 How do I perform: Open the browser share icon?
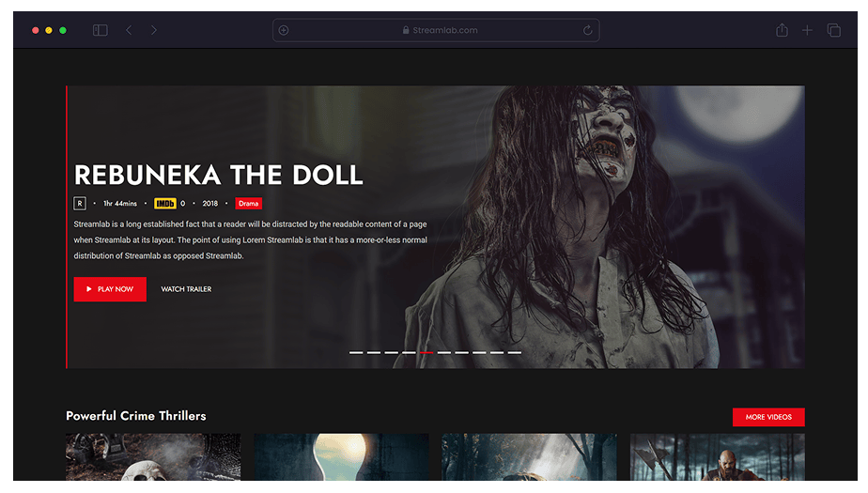(782, 30)
